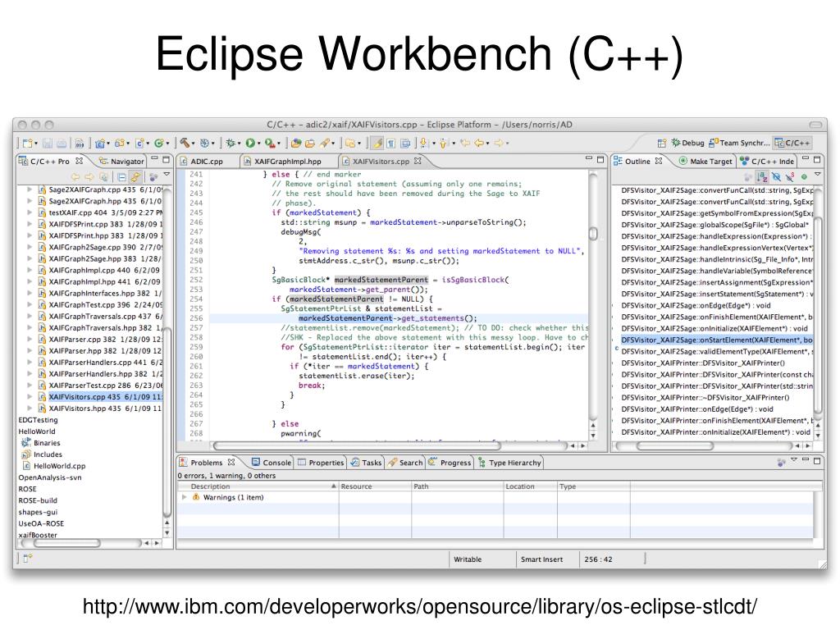This screenshot has width=840, height=630.
Task: Select the C/C++ perspective button
Action: (792, 143)
